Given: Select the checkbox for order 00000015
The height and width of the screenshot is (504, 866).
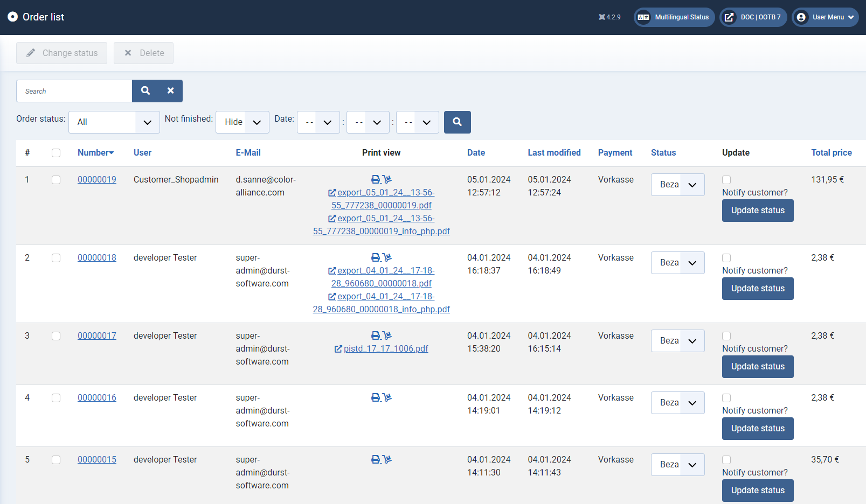Looking at the screenshot, I should click(x=56, y=460).
